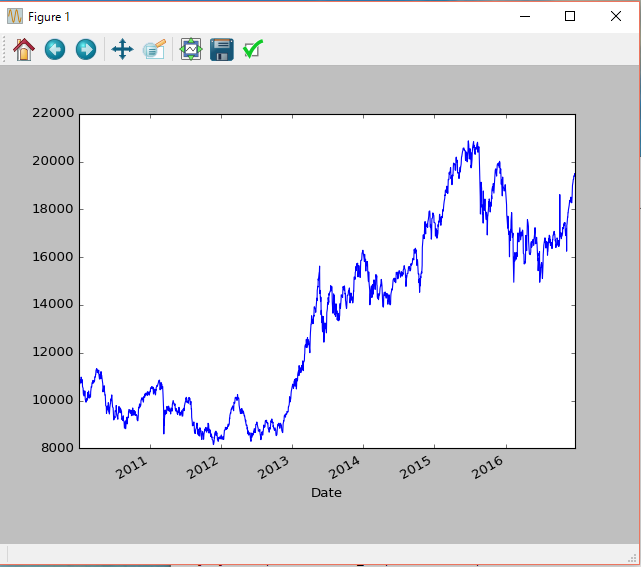Click the 22000 y-axis tick label
The width and height of the screenshot is (641, 567).
coord(53,113)
